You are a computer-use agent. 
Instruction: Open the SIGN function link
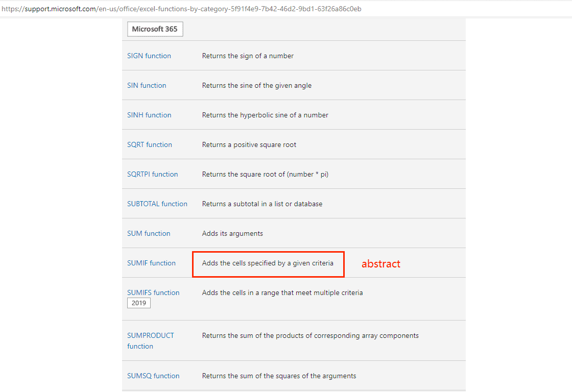[149, 56]
